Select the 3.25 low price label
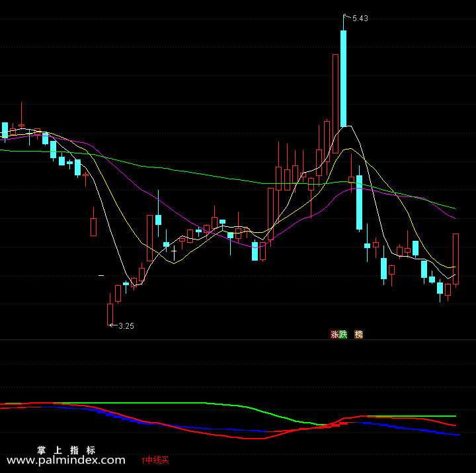 coord(126,326)
